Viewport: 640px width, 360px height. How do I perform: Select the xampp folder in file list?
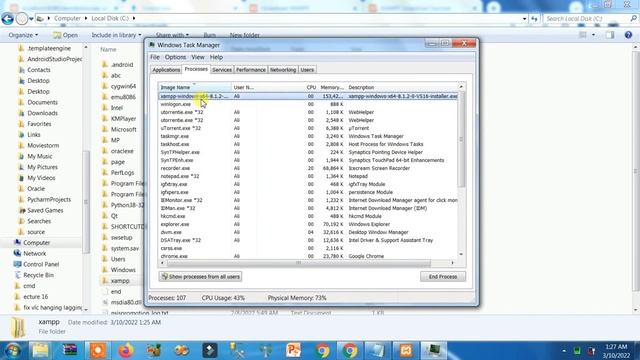point(120,281)
